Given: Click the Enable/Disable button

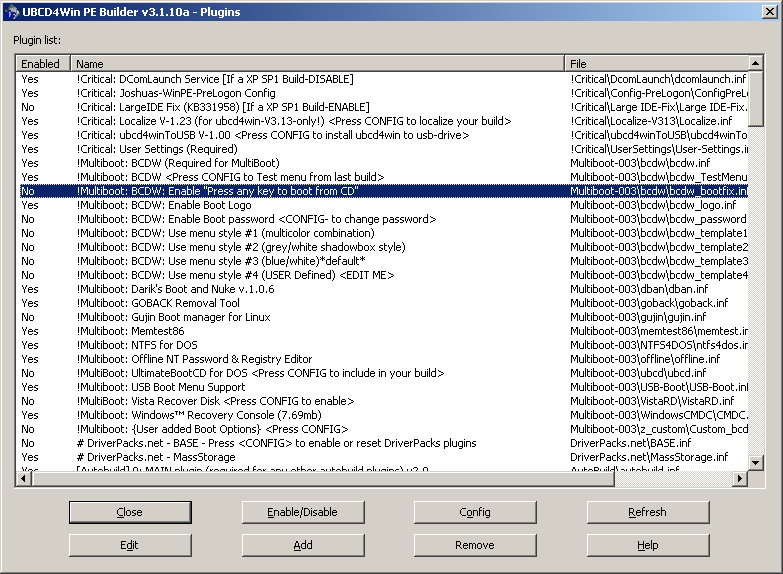Looking at the screenshot, I should point(303,512).
